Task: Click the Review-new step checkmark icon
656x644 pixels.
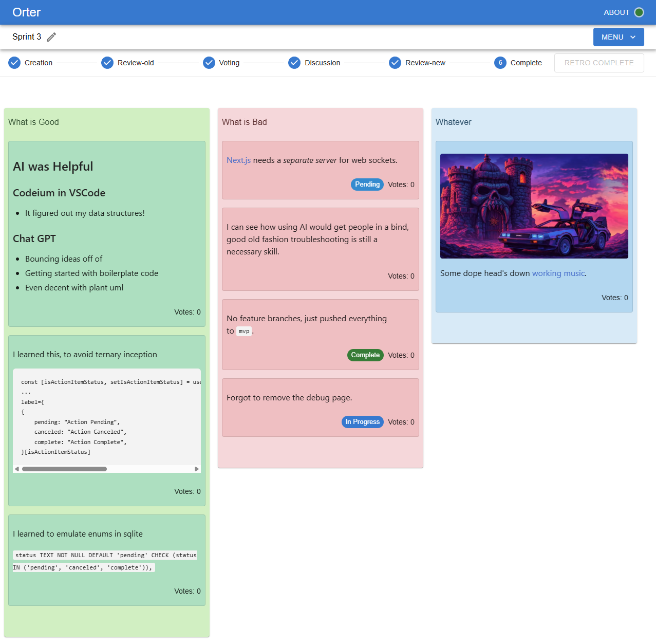Action: (395, 63)
